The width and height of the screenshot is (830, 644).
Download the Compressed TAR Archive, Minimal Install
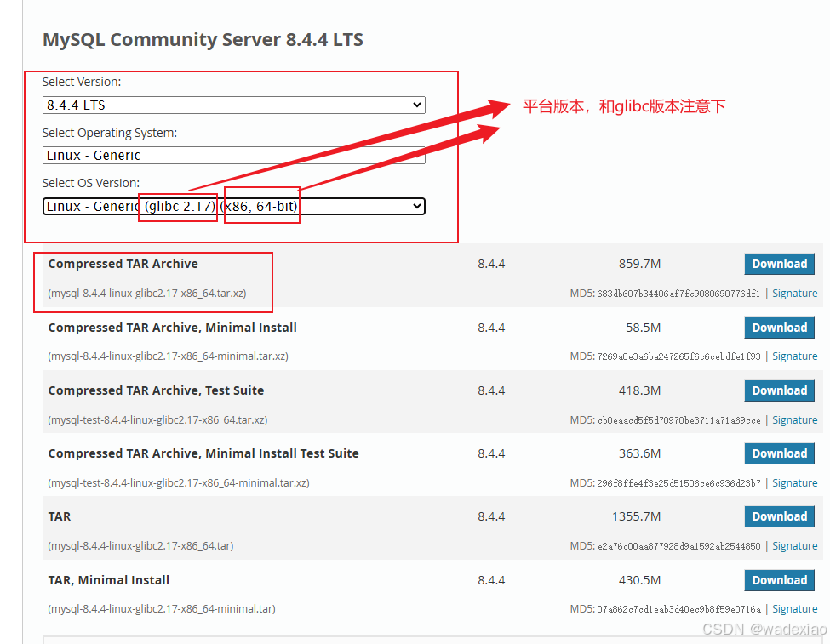pos(779,328)
